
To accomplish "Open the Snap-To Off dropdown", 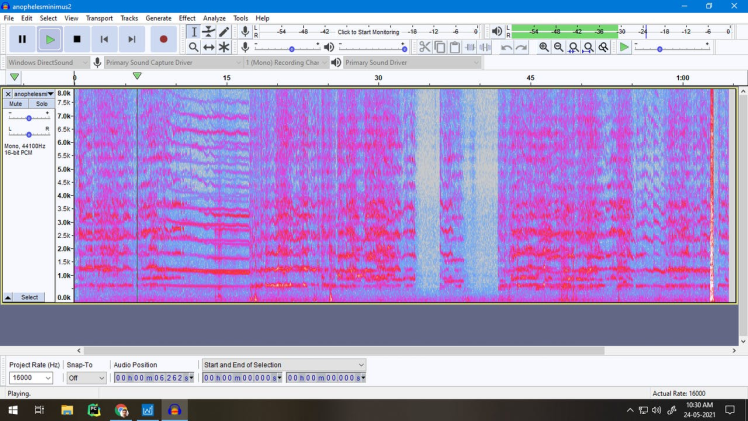I will (100, 378).
